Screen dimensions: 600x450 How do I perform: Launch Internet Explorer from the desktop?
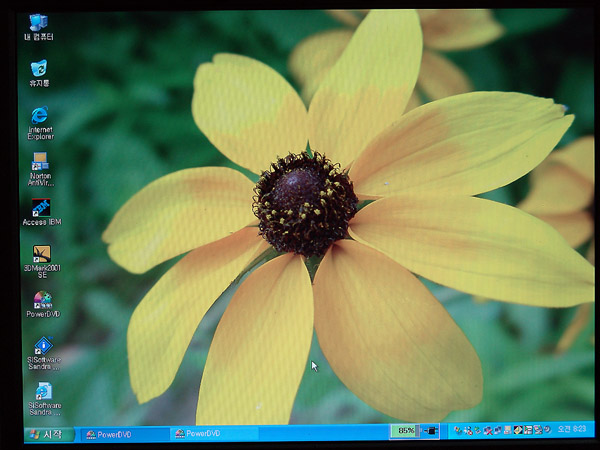click(40, 123)
